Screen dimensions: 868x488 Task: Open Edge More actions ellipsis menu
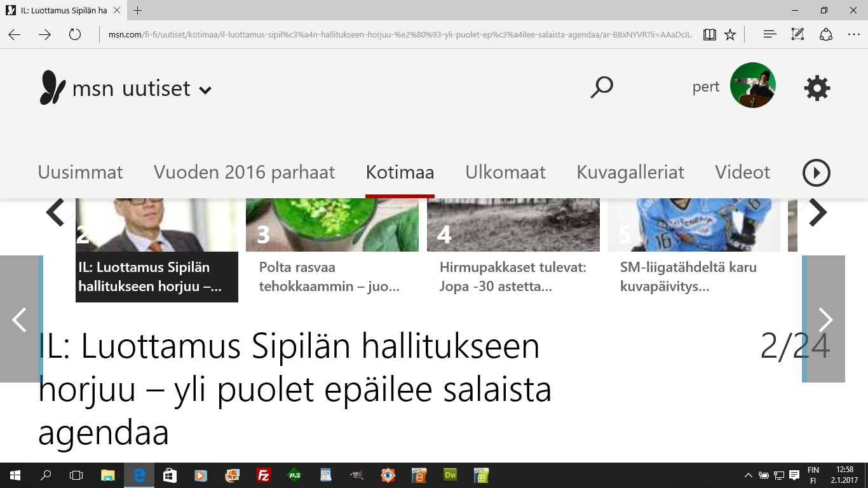tap(853, 34)
